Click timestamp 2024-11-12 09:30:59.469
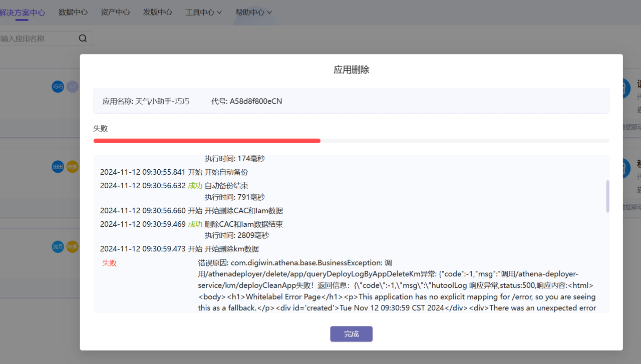Viewport: 641px width, 364px height. pyautogui.click(x=143, y=224)
